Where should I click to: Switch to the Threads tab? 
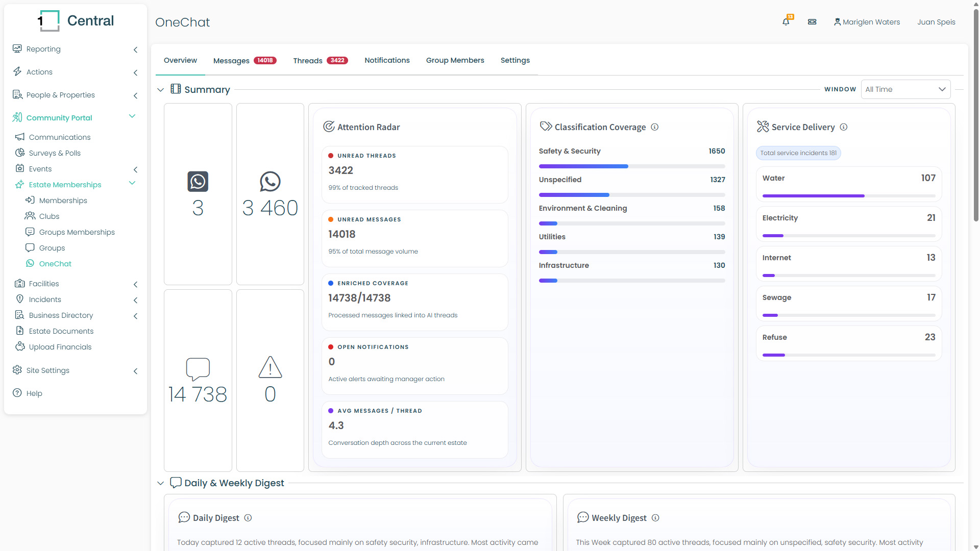[x=320, y=61]
